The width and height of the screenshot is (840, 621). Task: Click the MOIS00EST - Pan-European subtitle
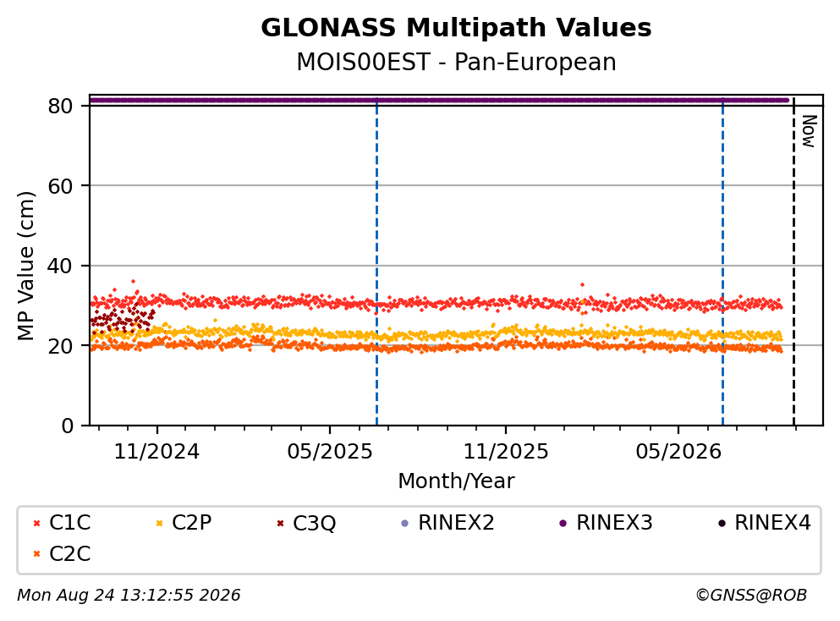456,62
